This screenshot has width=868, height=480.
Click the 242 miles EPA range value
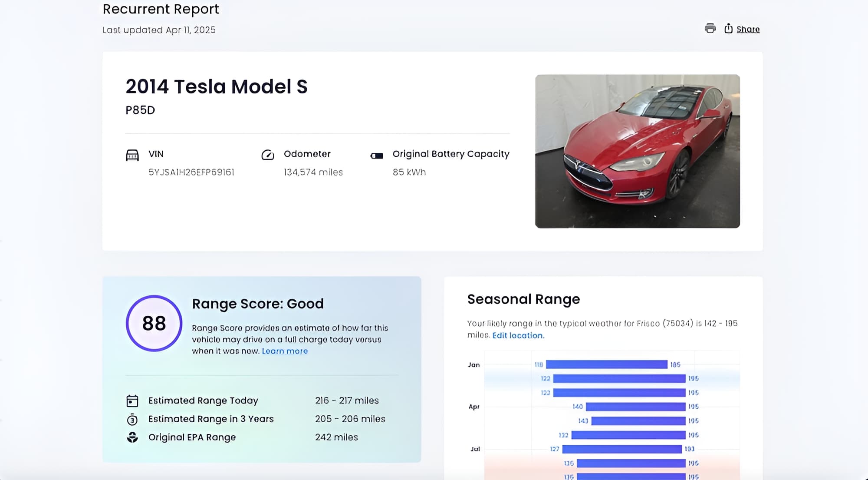coord(336,437)
